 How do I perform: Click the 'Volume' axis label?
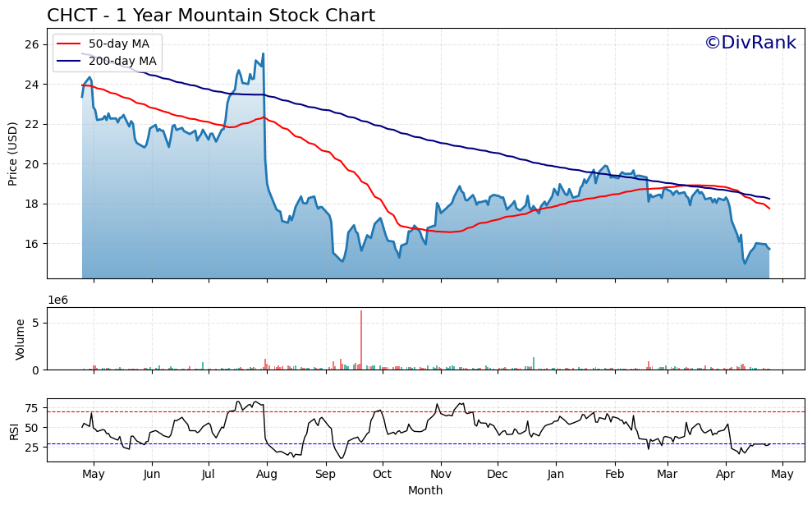[x=21, y=339]
